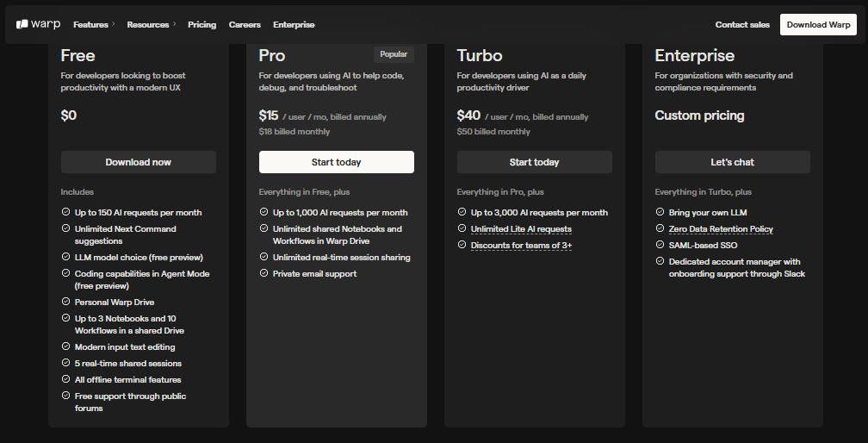Click the Free plan title
This screenshot has height=443, width=868.
pyautogui.click(x=78, y=55)
